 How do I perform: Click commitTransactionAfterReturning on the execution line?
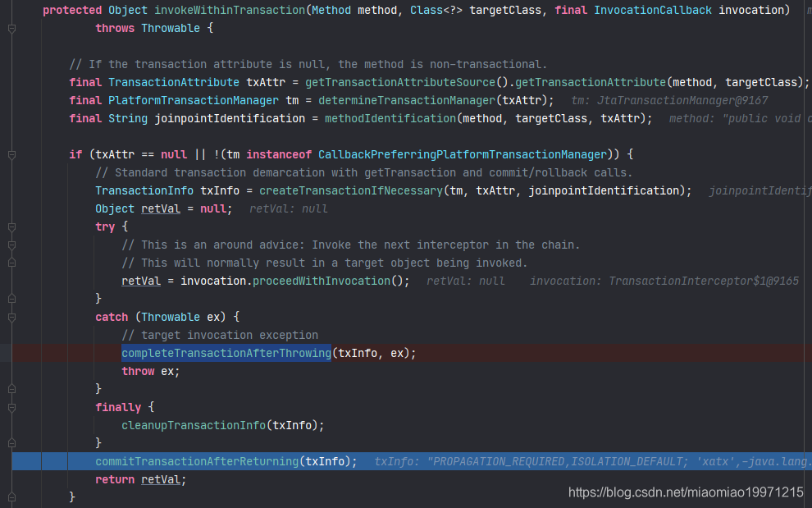197,461
